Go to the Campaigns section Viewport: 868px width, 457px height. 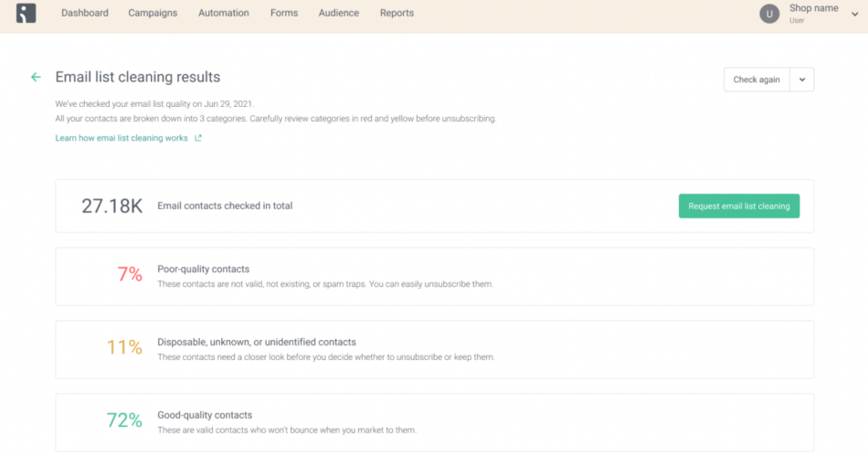153,13
